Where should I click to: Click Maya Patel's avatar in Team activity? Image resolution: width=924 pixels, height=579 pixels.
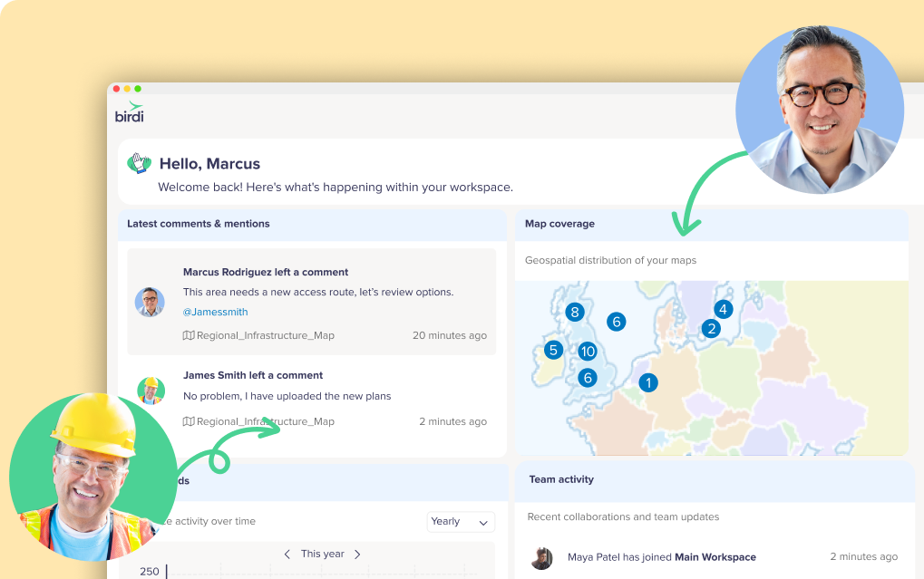[541, 558]
